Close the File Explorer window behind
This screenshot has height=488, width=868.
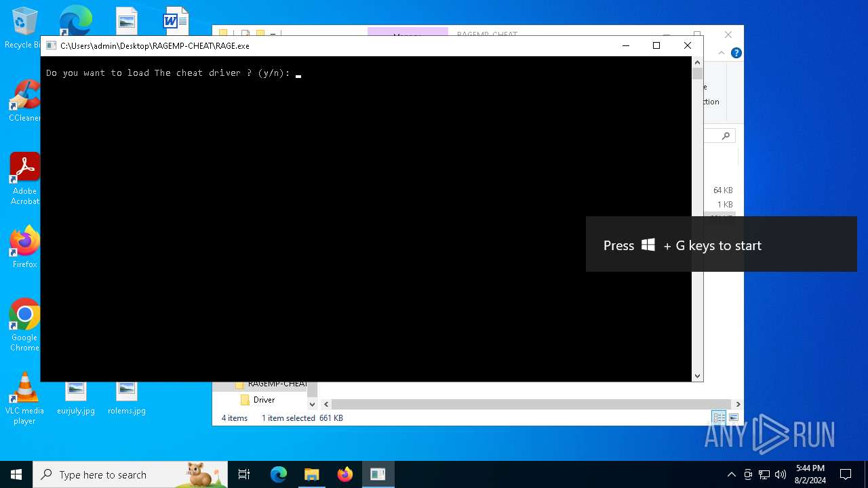coord(728,35)
